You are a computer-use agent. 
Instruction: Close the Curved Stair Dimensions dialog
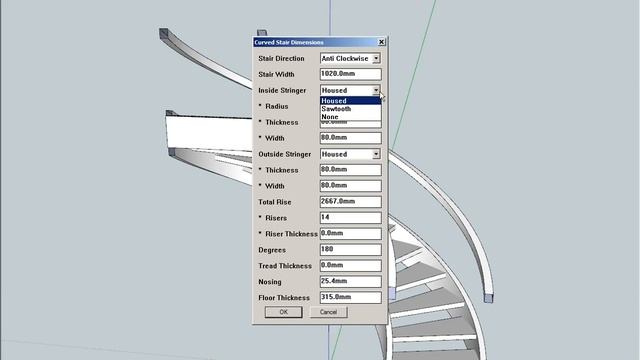click(381, 42)
